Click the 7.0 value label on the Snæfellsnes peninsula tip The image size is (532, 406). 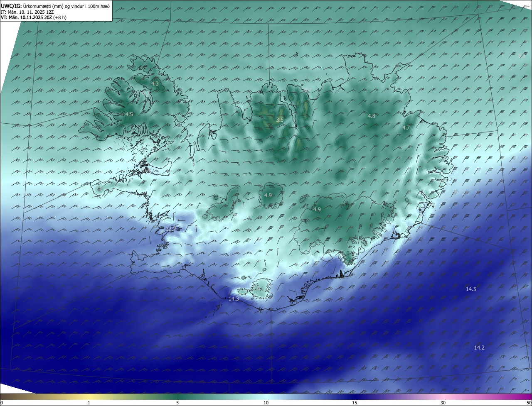pyautogui.click(x=99, y=189)
